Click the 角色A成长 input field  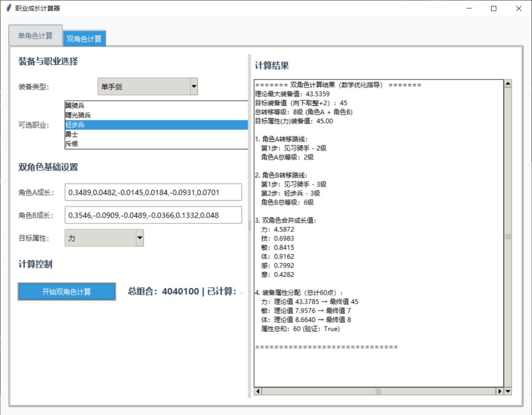153,192
